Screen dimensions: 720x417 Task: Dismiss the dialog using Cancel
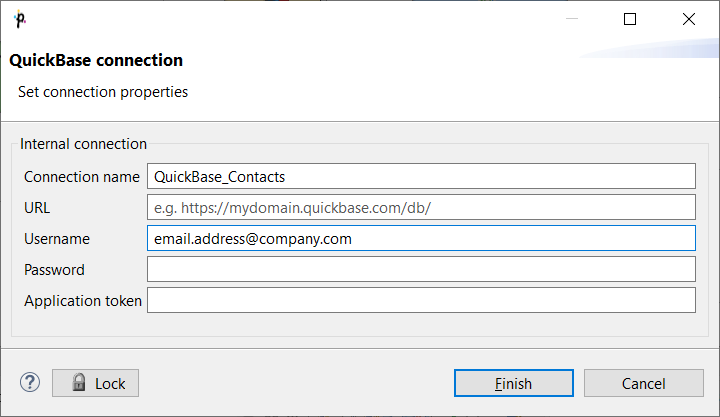click(x=644, y=383)
